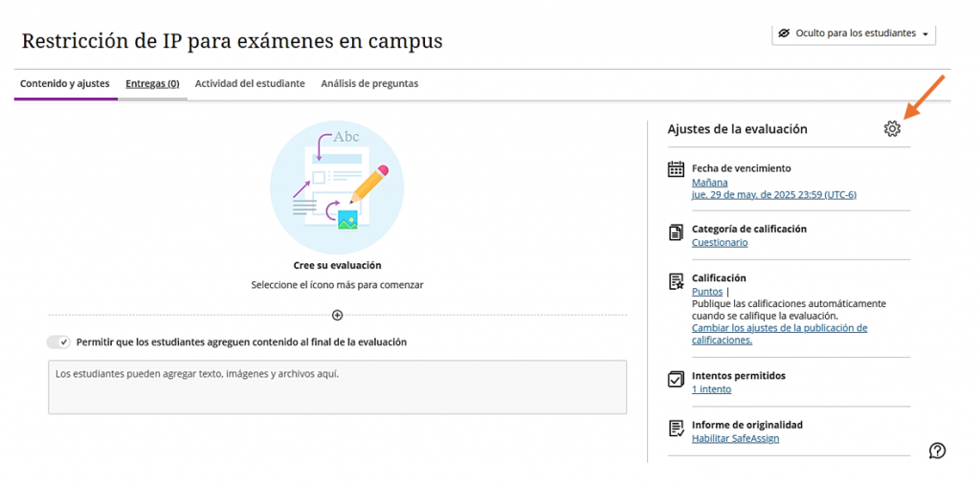Open the Actividad del estudiante tab
Image resolution: width=980 pixels, height=485 pixels.
pyautogui.click(x=250, y=84)
